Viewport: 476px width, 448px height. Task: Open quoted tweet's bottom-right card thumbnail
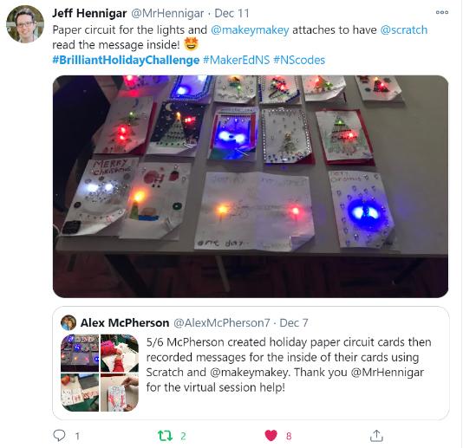click(120, 393)
